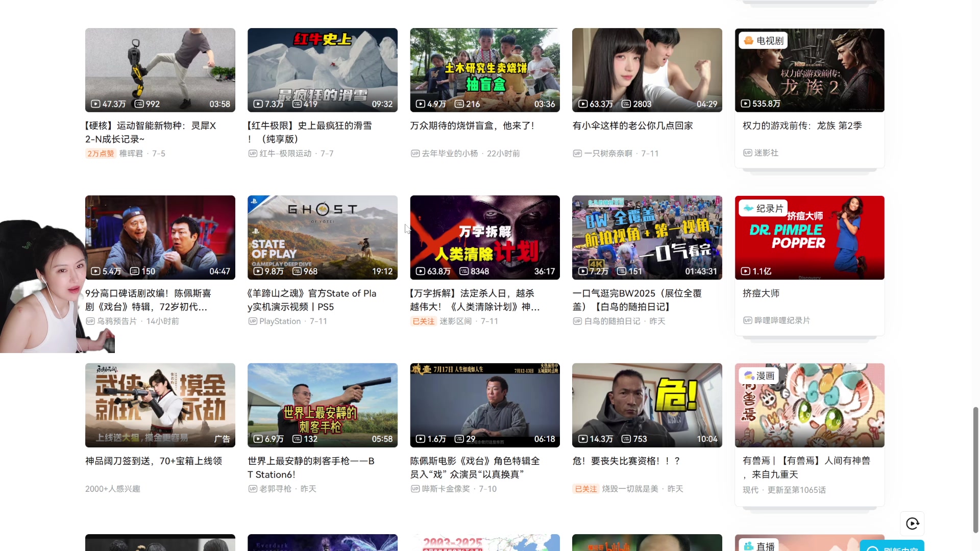The height and width of the screenshot is (551, 980).
Task: Open uploader PlayStation profile
Action: 280,321
